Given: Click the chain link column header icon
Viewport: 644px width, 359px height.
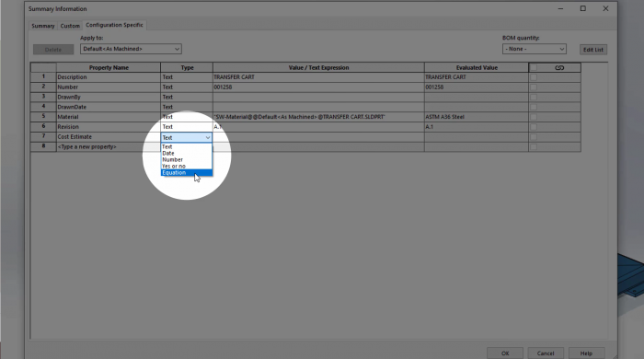Looking at the screenshot, I should point(559,67).
